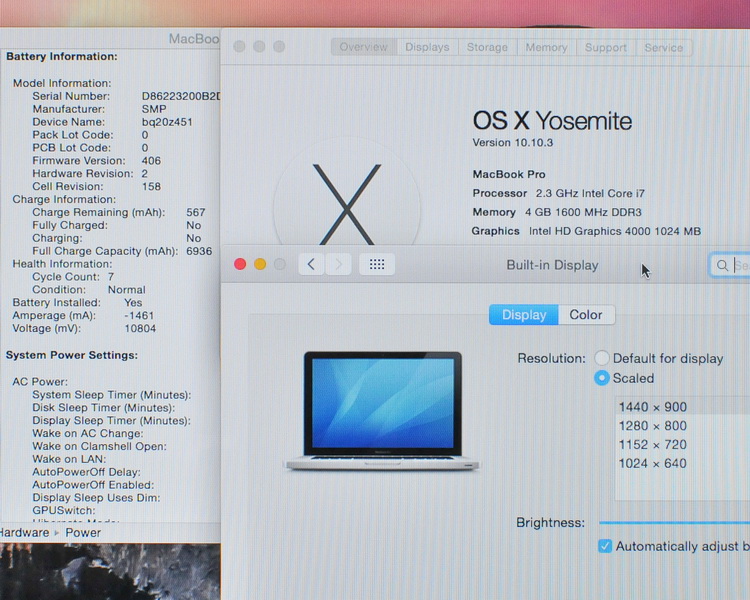
Task: Click the GPUSwitch row
Action: coord(64,511)
